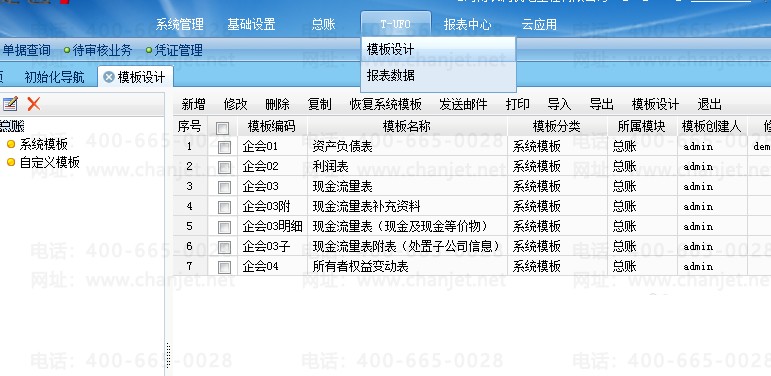Click 发送邮件 in the toolbar
Viewport: 771px width, 376px height.
(463, 104)
